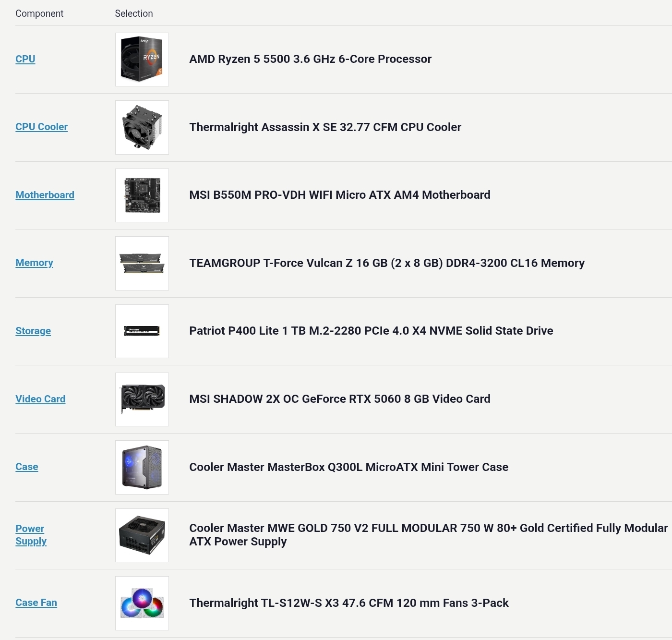This screenshot has height=640, width=672.
Task: Open the Memory component link
Action: 35,263
